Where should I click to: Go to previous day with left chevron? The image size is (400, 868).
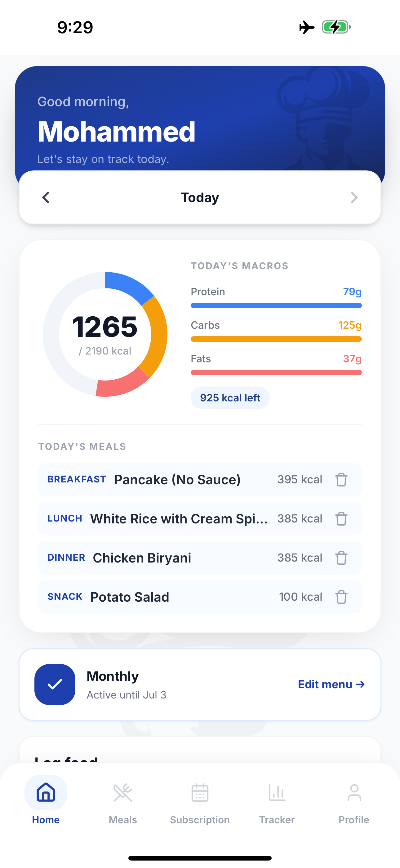[x=46, y=197]
